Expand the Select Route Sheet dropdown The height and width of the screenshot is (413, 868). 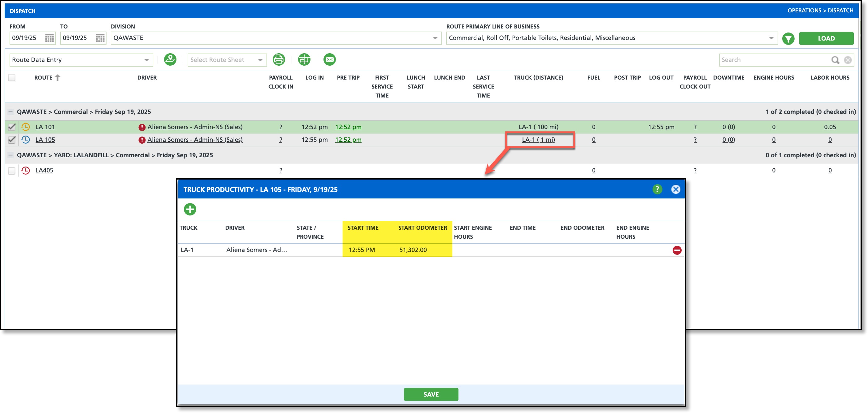(x=226, y=60)
